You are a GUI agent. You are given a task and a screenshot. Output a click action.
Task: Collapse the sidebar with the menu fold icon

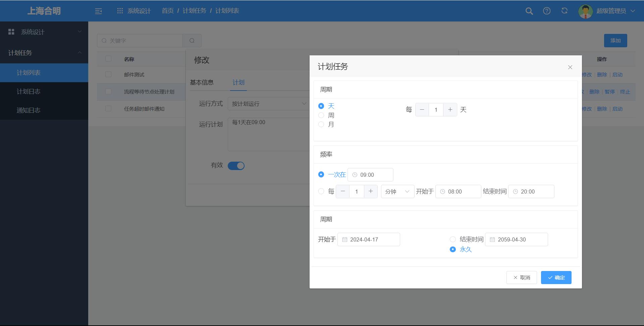coord(98,11)
